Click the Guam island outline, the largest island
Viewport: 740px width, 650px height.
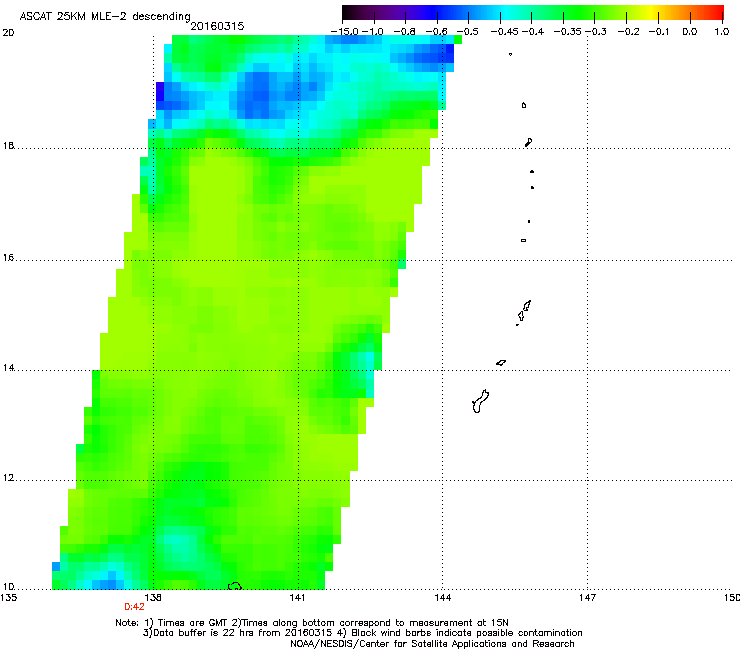[480, 402]
